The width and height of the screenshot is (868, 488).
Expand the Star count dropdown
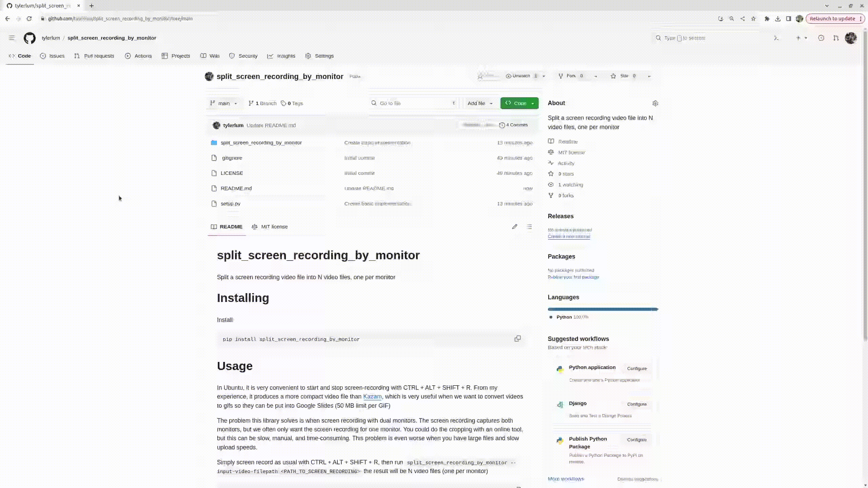(x=649, y=76)
